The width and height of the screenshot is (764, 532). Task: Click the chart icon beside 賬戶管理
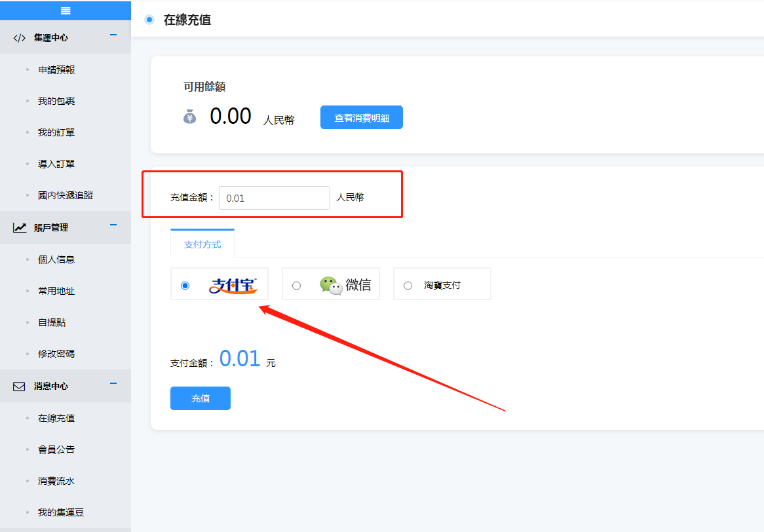(x=20, y=228)
